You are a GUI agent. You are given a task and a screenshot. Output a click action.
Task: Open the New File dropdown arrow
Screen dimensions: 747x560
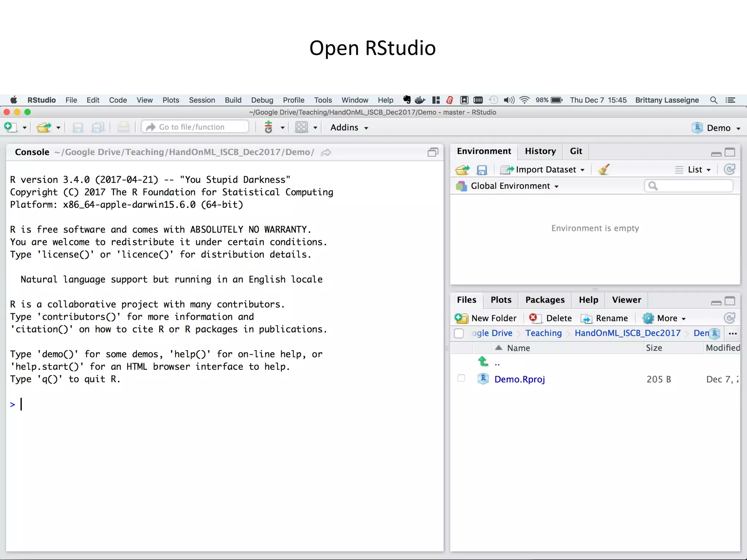pyautogui.click(x=24, y=128)
